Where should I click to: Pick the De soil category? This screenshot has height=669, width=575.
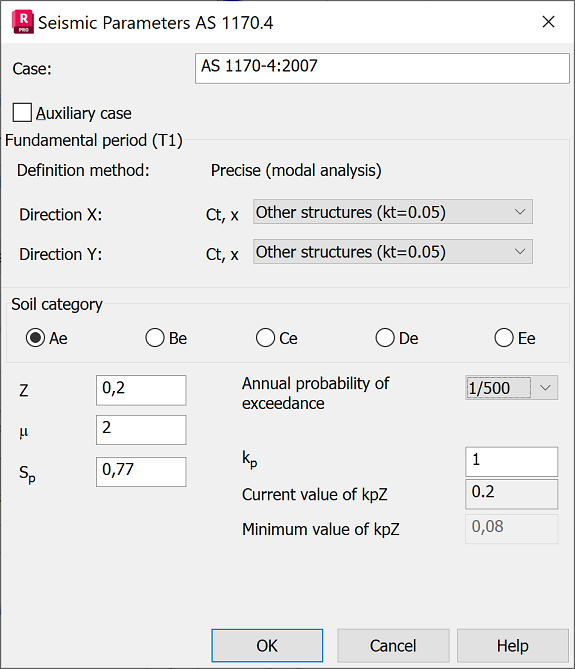pyautogui.click(x=385, y=338)
